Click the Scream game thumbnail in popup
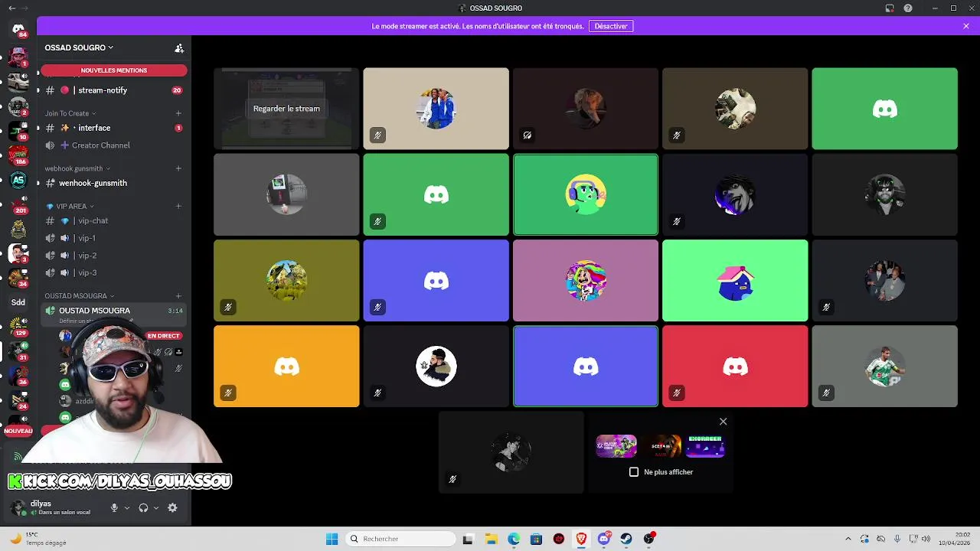The image size is (980, 551). coord(661,446)
